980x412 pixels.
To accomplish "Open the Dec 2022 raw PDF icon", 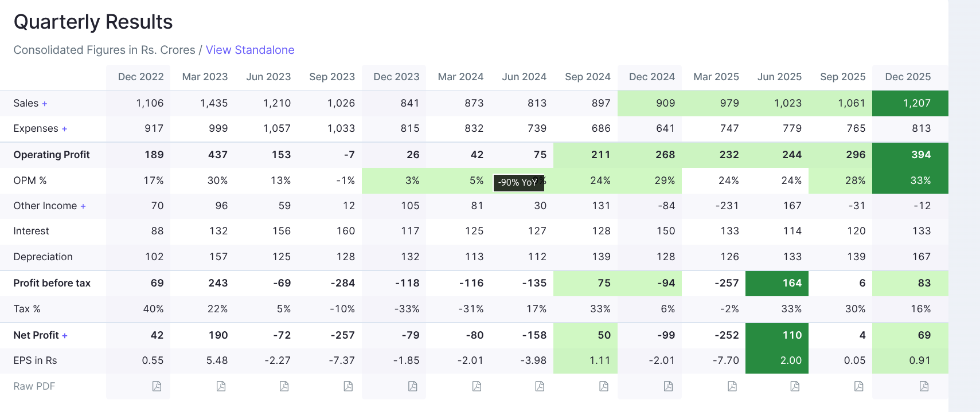I will pyautogui.click(x=157, y=386).
